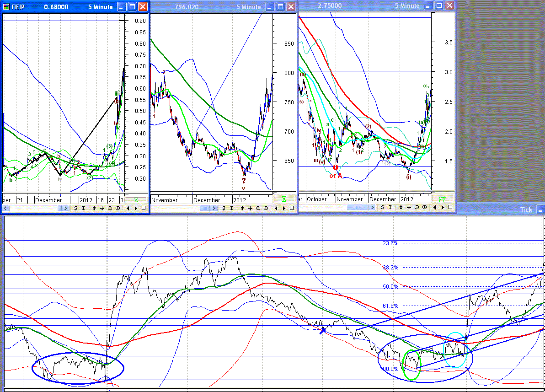Open the list panel icon in 796.020 window
Image resolution: width=545 pixels, height=392 pixels.
pyautogui.click(x=292, y=208)
